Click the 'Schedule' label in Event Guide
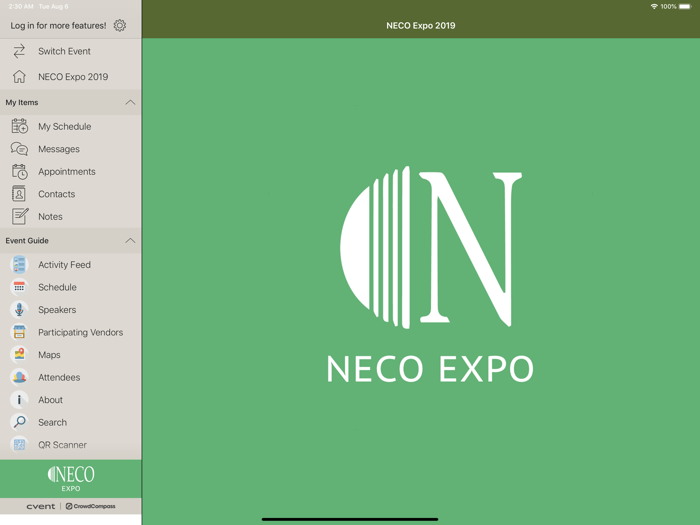Image resolution: width=700 pixels, height=525 pixels. (57, 287)
